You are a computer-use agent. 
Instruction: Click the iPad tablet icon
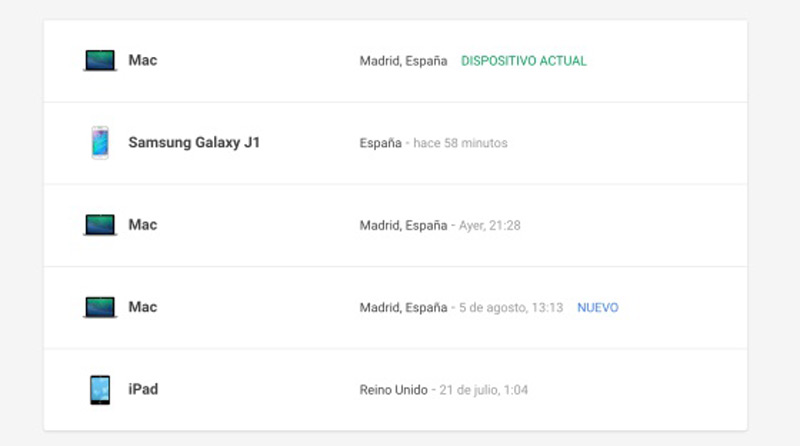click(99, 389)
